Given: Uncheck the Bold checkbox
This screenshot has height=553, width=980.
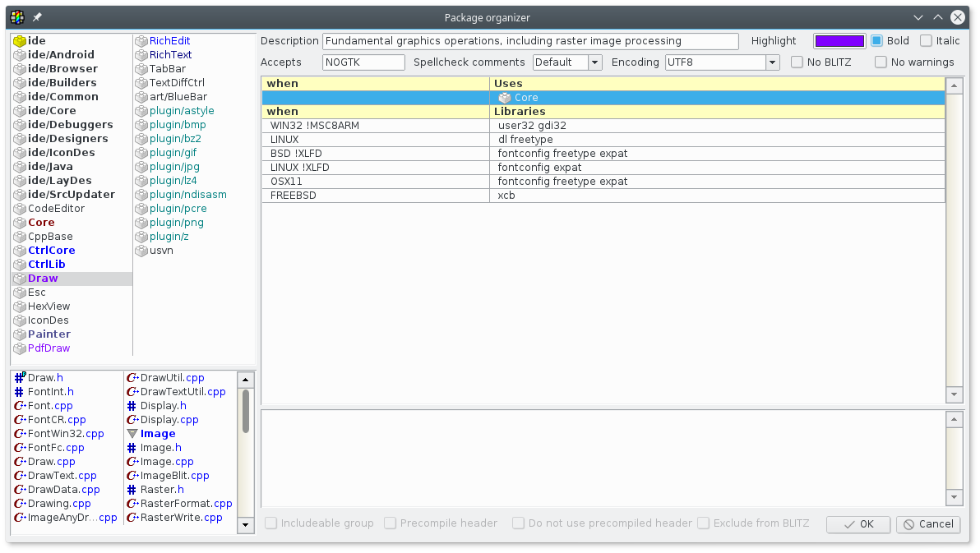Looking at the screenshot, I should (877, 41).
